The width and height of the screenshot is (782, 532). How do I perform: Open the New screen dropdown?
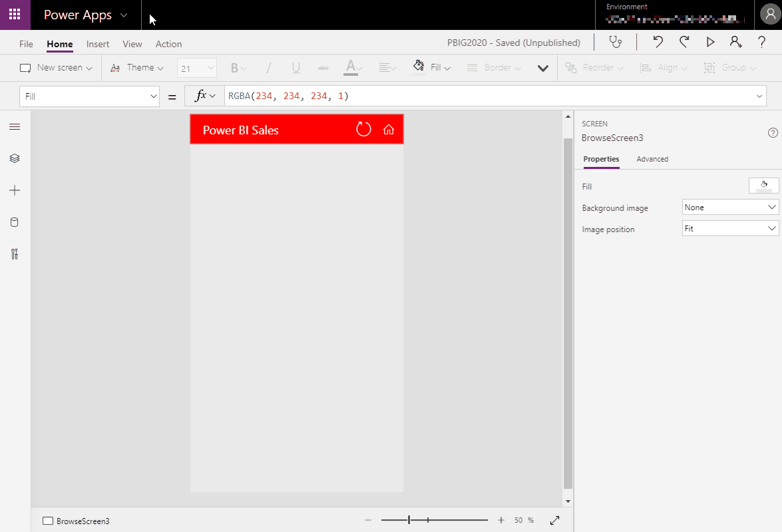(56, 68)
